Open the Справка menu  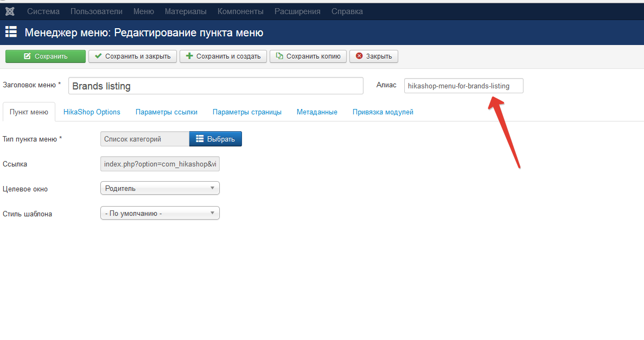coord(347,11)
